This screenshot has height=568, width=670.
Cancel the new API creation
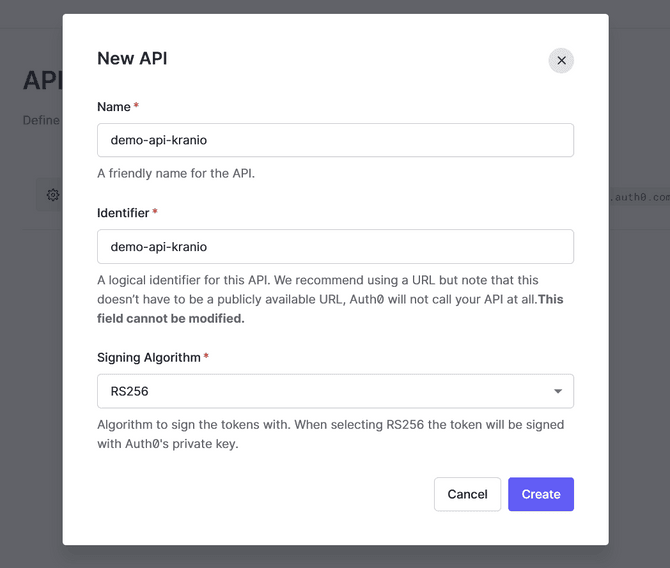pos(467,494)
